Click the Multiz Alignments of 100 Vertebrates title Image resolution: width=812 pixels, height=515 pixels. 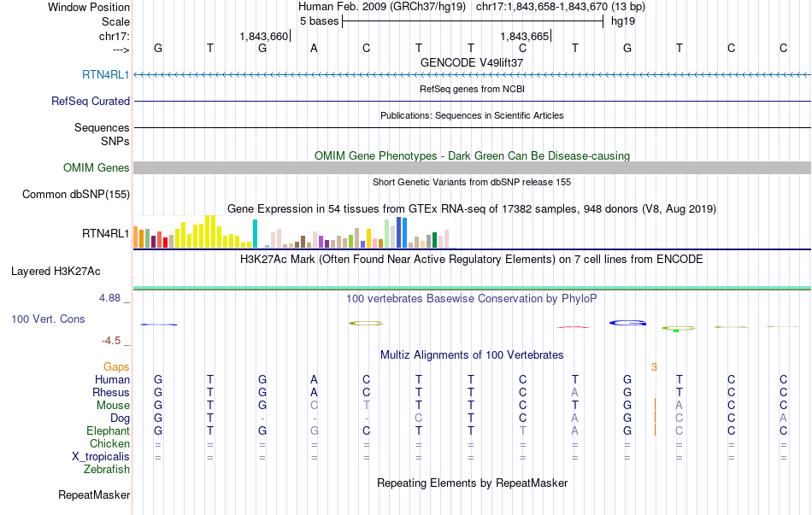(472, 354)
